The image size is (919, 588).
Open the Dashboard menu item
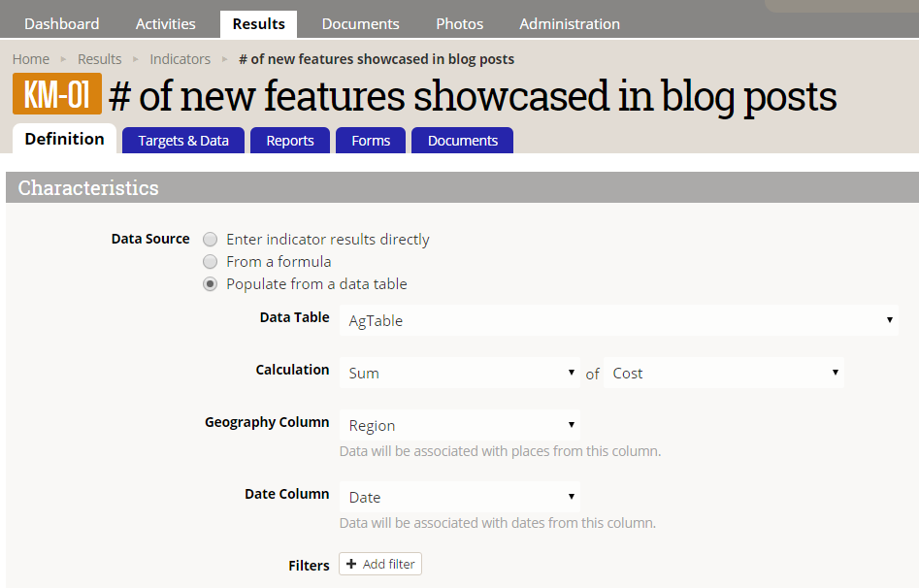point(61,24)
